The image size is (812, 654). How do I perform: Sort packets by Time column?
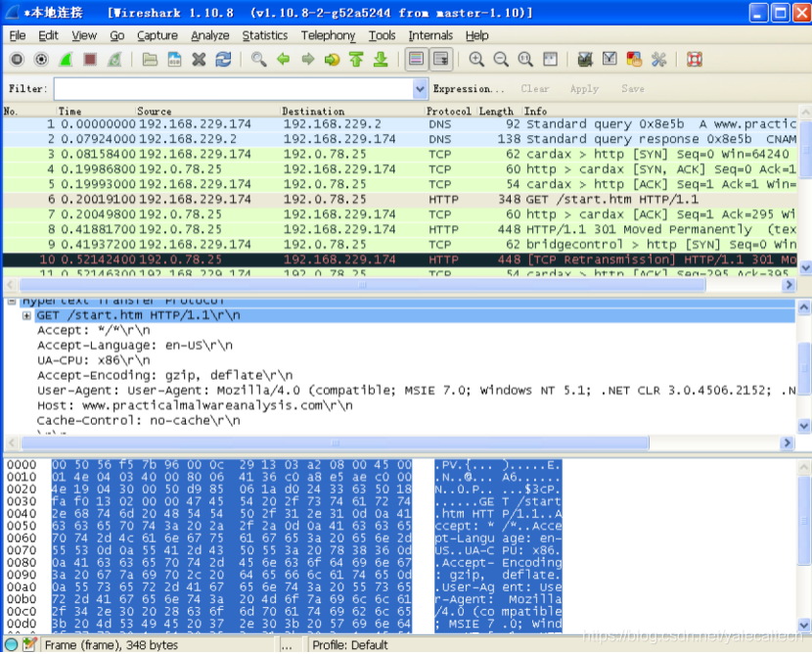[x=96, y=111]
